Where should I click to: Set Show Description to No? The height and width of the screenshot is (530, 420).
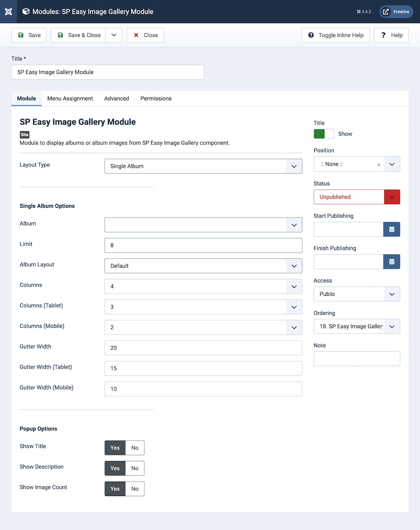pos(134,469)
